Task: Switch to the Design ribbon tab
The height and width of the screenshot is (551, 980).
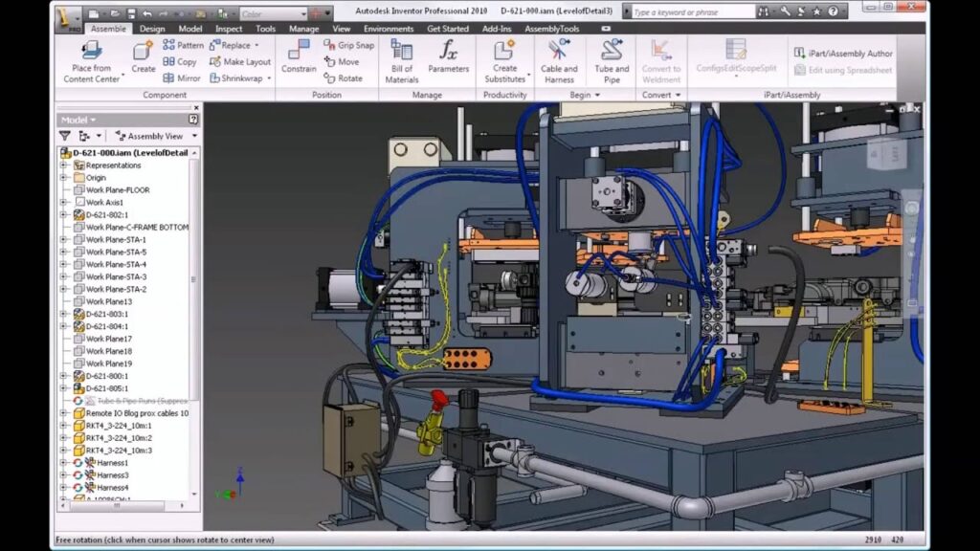Action: coord(152,29)
